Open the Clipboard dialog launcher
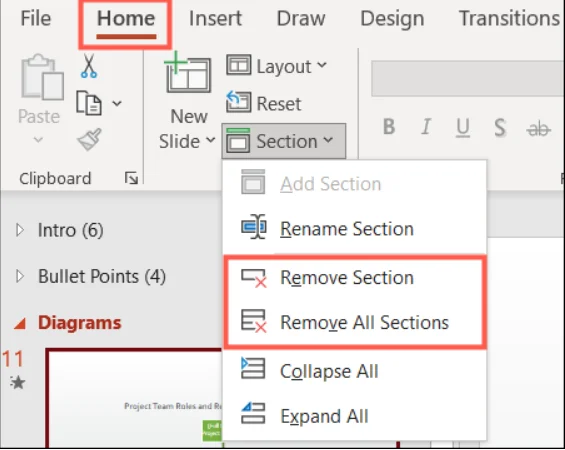This screenshot has height=450, width=565. tap(131, 178)
